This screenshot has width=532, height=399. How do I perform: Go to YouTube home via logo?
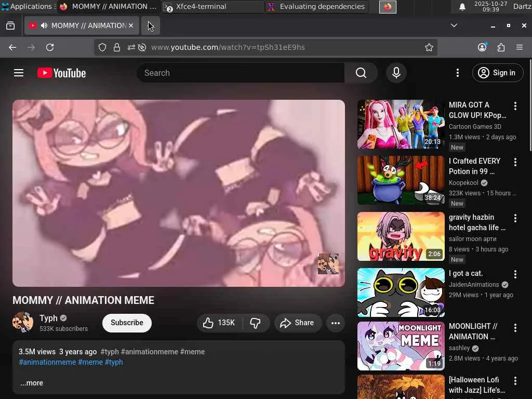pos(61,73)
